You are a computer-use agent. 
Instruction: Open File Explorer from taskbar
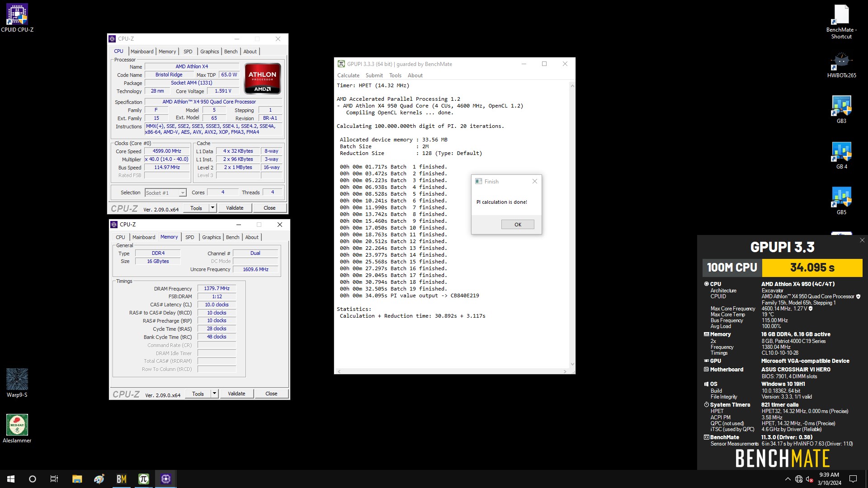(77, 479)
